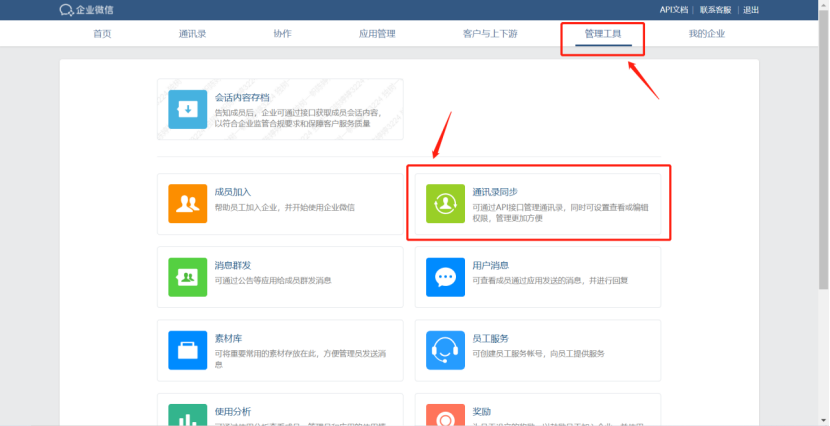The height and width of the screenshot is (426, 830).
Task: Select the 管理工具 tab
Action: coord(603,34)
